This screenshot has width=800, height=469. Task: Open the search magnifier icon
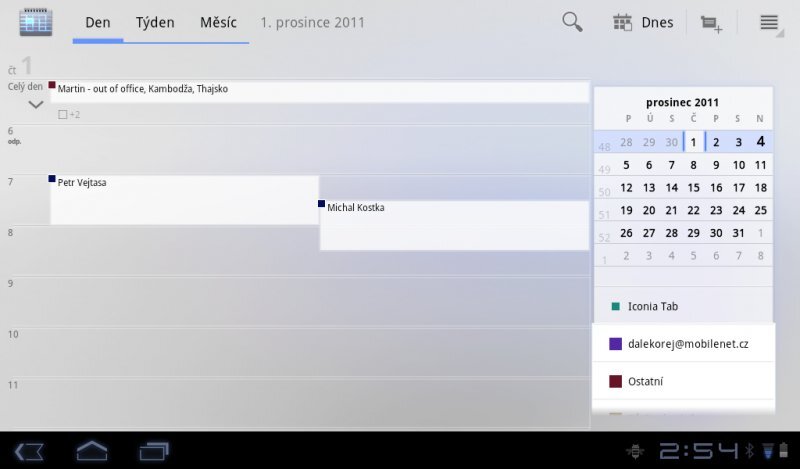click(572, 22)
